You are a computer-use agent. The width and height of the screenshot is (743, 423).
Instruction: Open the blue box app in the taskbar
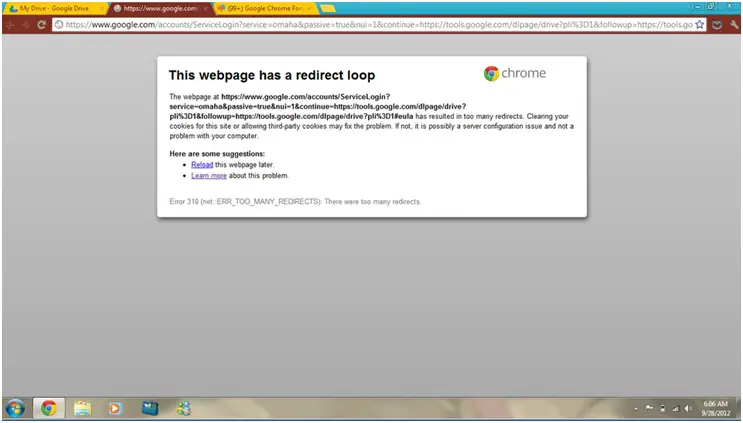(150, 408)
